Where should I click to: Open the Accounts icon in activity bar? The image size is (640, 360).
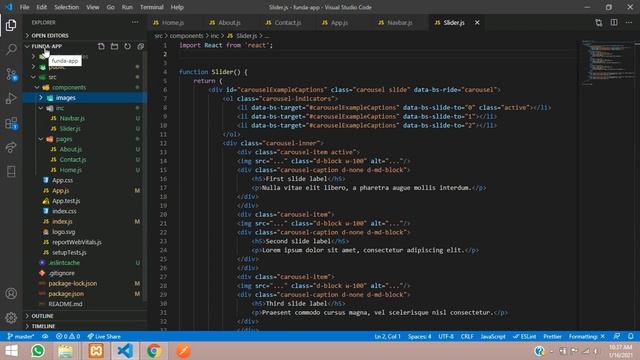[11, 293]
